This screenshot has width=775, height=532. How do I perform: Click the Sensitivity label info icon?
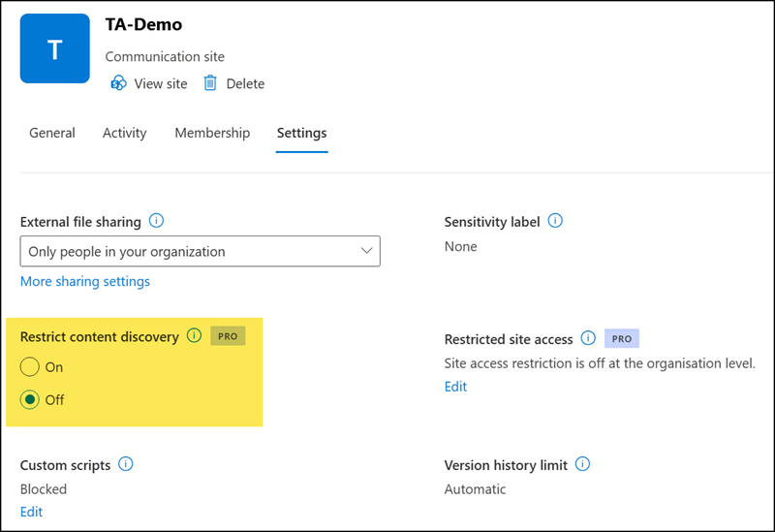tap(555, 221)
